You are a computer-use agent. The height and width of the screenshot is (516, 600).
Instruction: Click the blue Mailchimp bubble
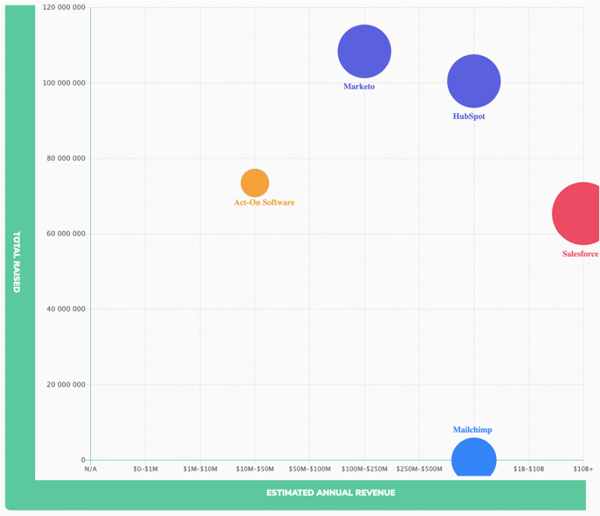(473, 458)
